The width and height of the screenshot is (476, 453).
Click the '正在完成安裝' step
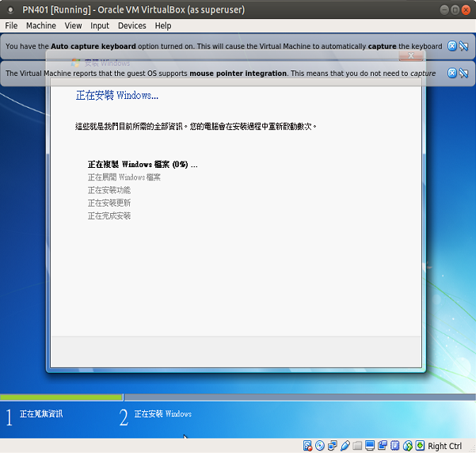109,216
